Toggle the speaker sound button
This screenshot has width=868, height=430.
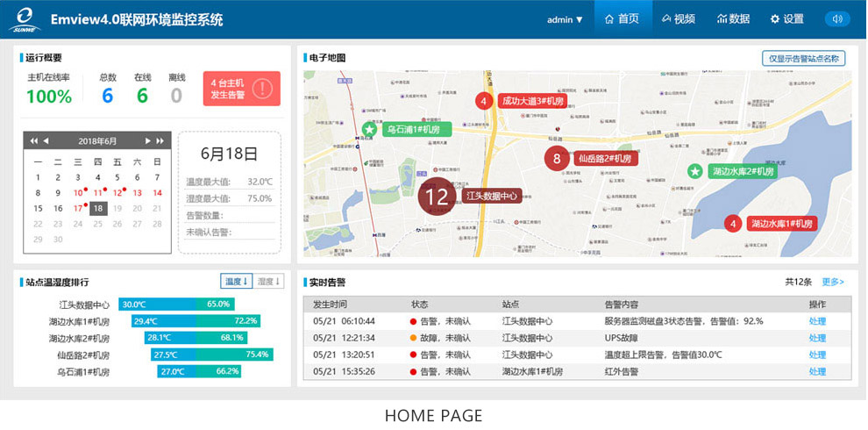click(837, 18)
